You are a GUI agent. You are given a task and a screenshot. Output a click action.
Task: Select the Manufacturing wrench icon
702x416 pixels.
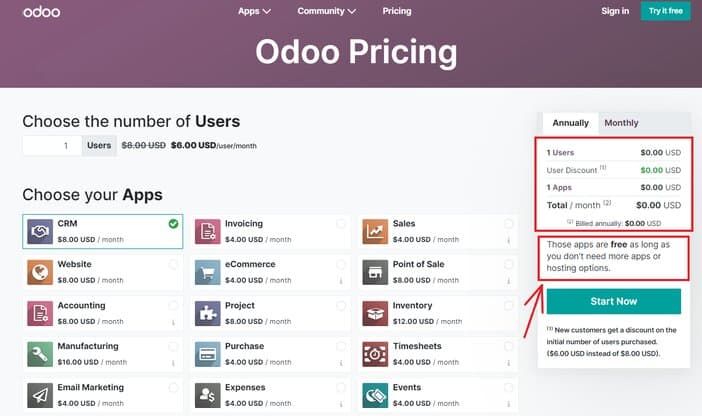click(x=40, y=354)
